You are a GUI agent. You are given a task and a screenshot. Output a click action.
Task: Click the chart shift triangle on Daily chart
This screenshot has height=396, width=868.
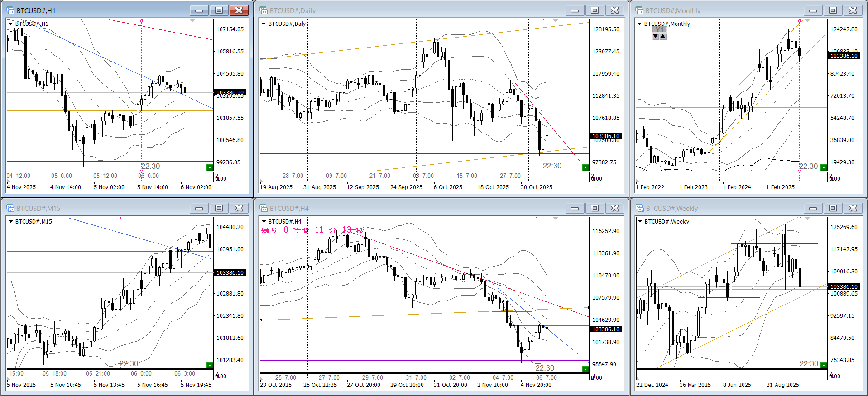click(556, 21)
